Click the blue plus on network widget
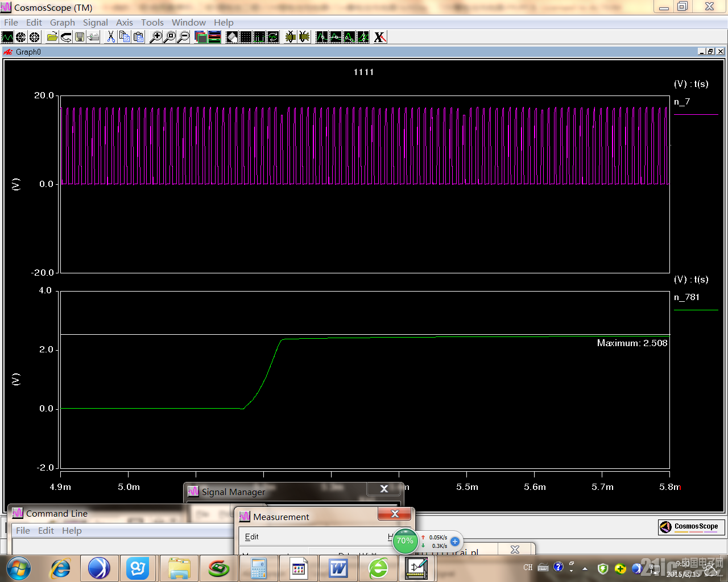Image resolution: width=728 pixels, height=582 pixels. (x=455, y=542)
